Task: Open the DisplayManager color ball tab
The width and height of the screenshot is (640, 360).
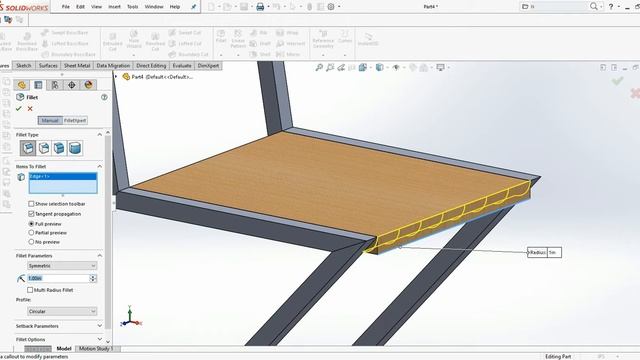Action: (x=88, y=85)
